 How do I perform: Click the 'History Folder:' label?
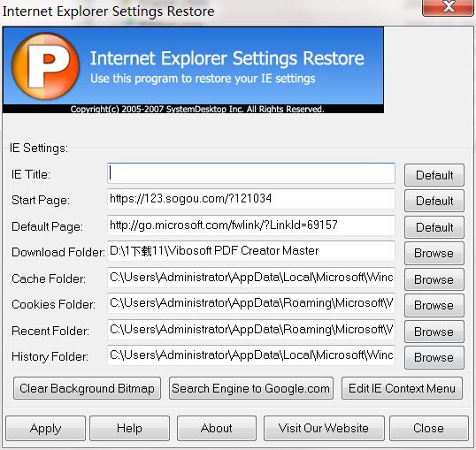[x=50, y=356]
